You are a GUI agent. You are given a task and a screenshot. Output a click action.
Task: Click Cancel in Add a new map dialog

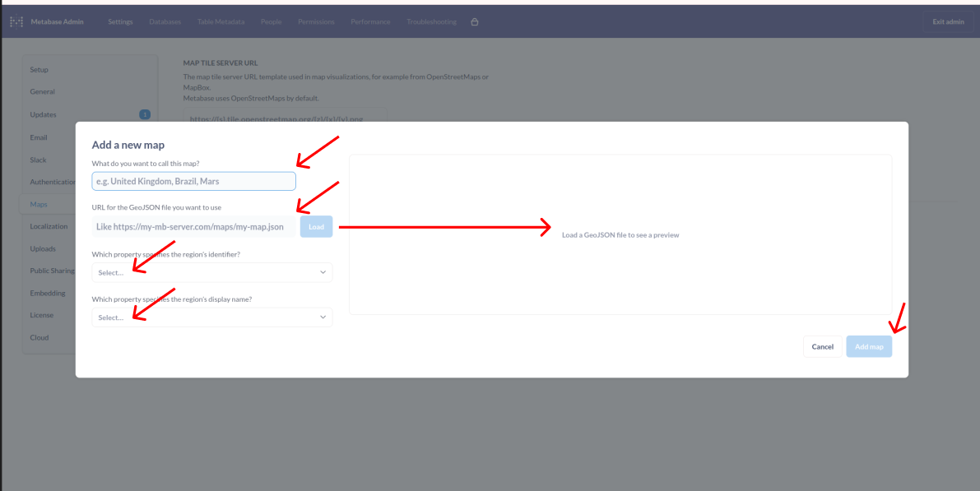pos(822,347)
